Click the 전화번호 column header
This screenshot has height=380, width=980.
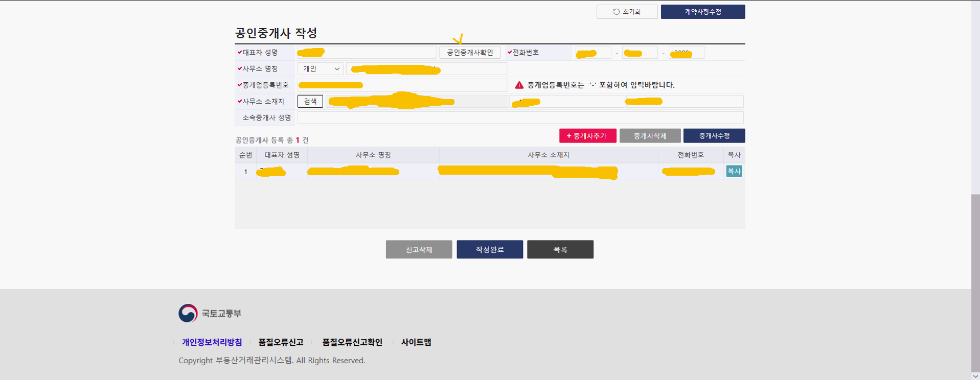691,155
